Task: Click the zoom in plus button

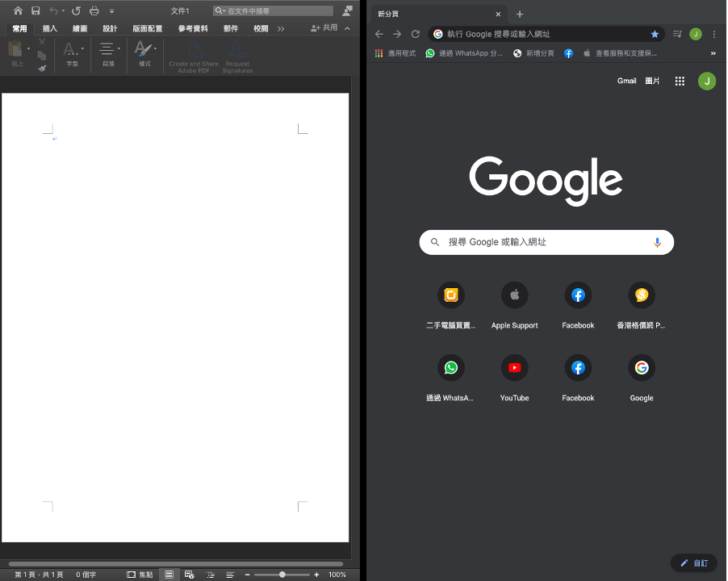Action: click(316, 575)
